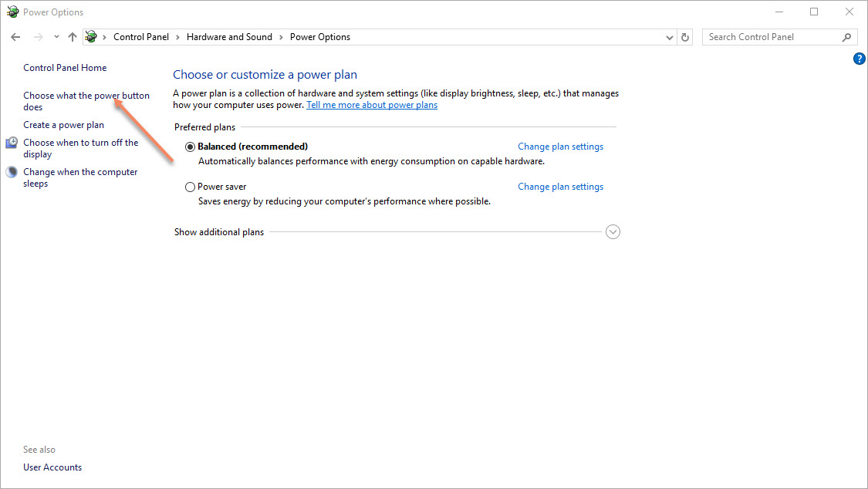The image size is (868, 489).
Task: Click the search magnifier icon
Action: (846, 37)
